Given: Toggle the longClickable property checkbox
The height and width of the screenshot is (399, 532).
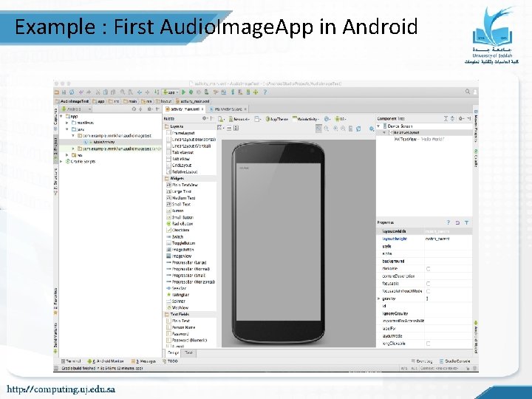Looking at the screenshot, I should (x=428, y=344).
